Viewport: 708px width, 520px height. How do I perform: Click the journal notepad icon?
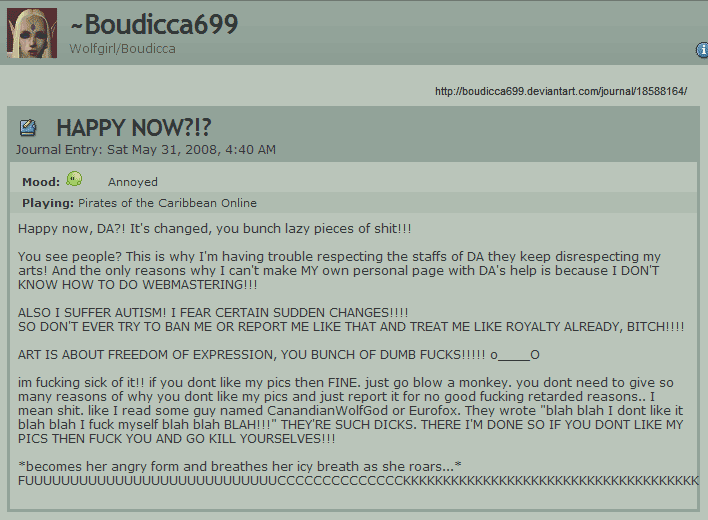tap(28, 128)
